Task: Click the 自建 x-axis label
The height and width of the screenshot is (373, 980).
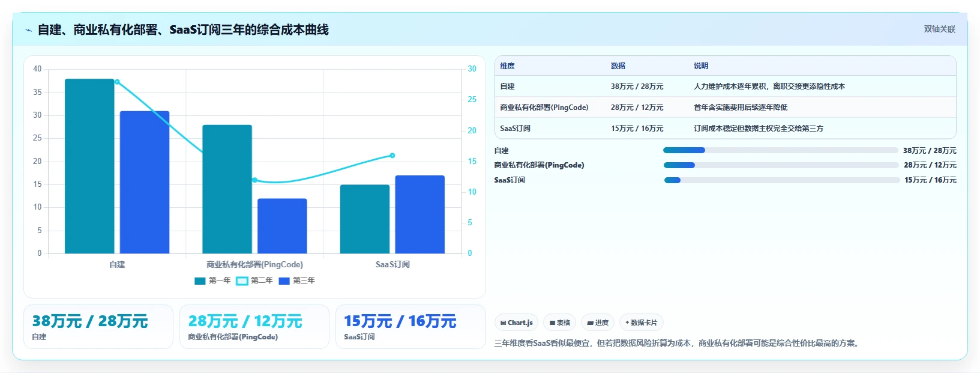Action: [117, 264]
